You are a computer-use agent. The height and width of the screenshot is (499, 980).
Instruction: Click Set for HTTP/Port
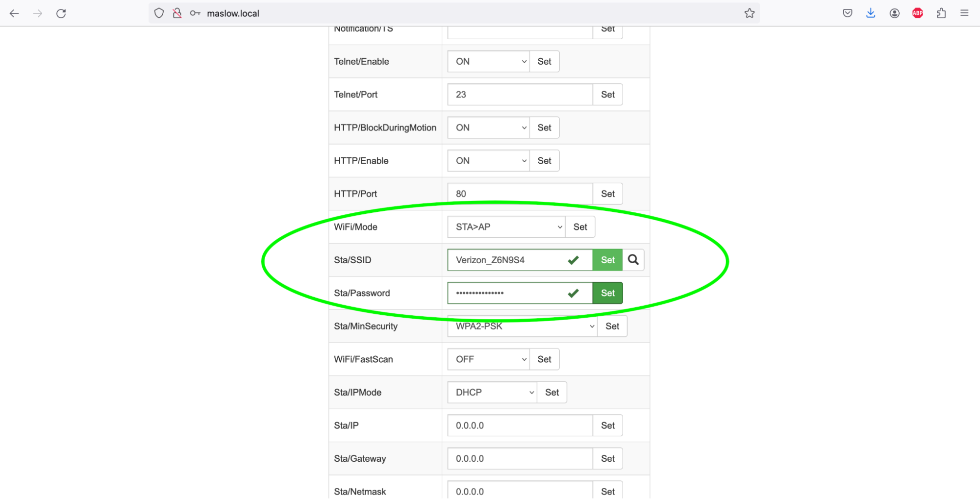[608, 194]
